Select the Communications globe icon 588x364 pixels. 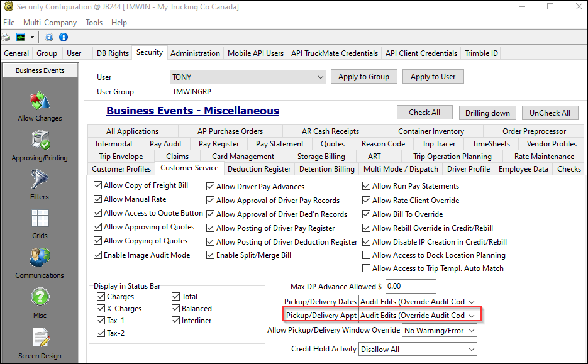point(40,258)
